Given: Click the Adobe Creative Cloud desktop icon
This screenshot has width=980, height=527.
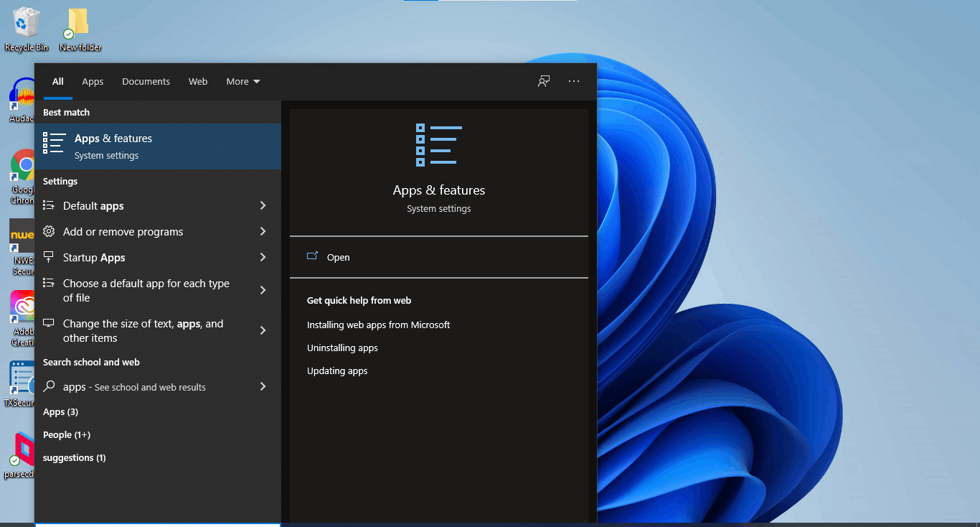Looking at the screenshot, I should 23,319.
